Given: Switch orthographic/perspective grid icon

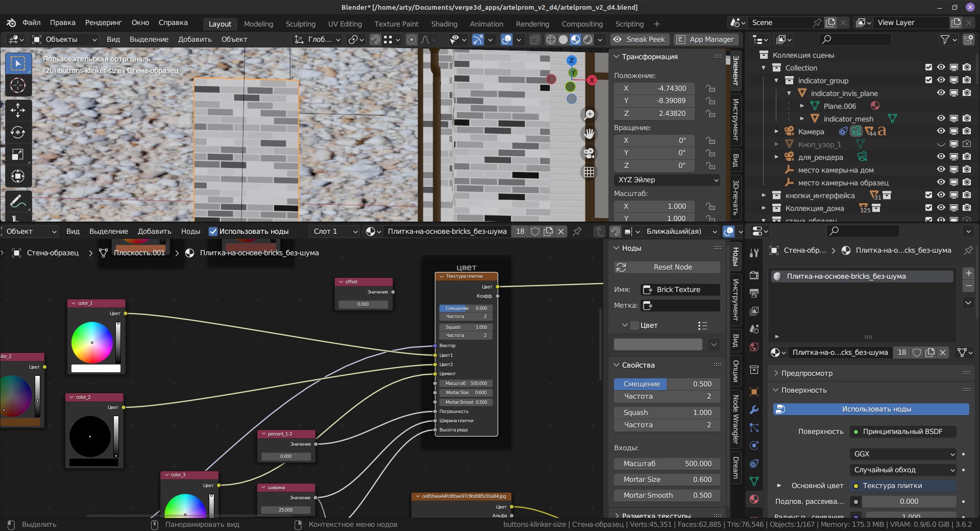Looking at the screenshot, I should pos(589,172).
